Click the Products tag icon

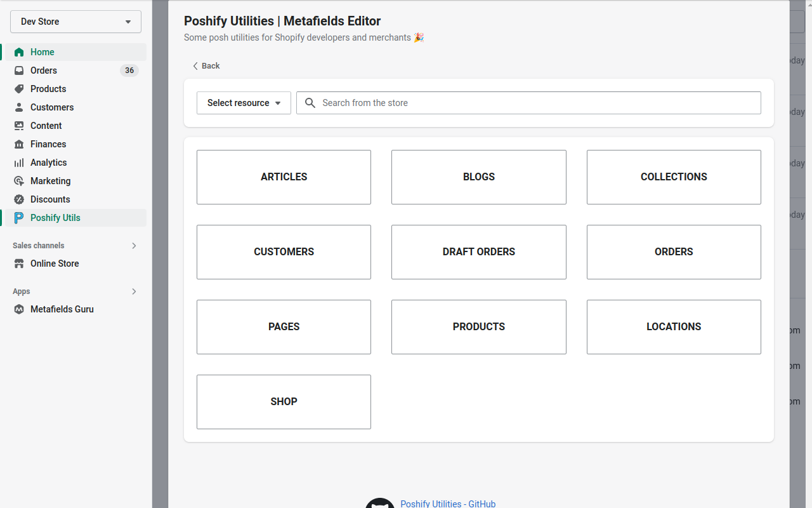(19, 89)
